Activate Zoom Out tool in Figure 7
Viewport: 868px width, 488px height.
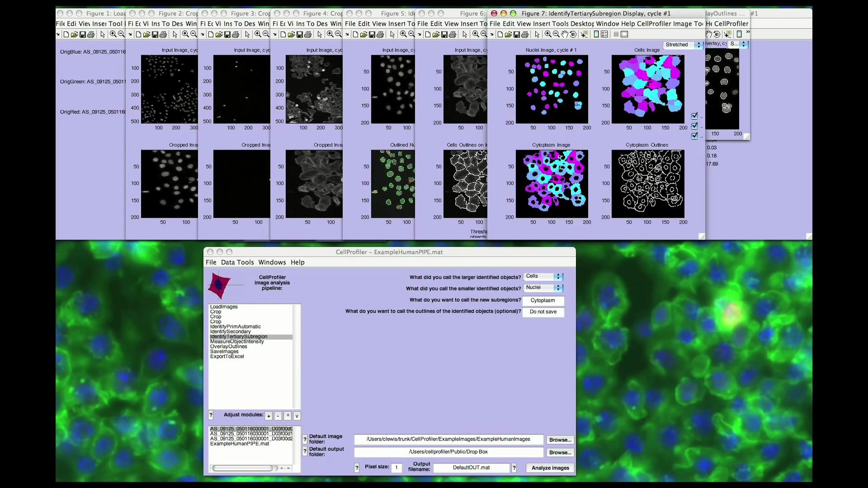coord(556,34)
